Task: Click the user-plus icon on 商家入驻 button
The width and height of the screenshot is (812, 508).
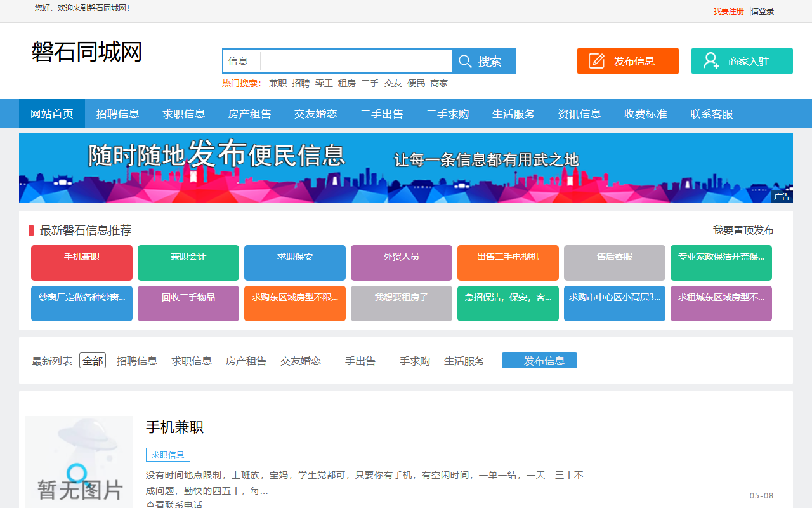Action: coord(711,61)
